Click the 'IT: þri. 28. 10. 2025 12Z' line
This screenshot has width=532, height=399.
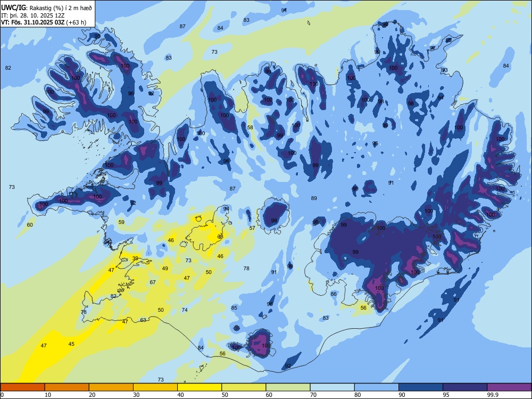click(x=33, y=15)
